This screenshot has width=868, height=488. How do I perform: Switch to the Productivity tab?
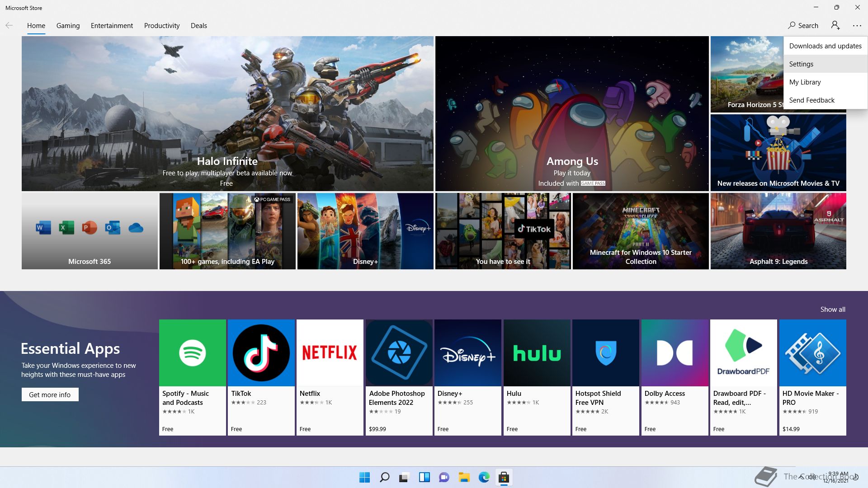[162, 26]
